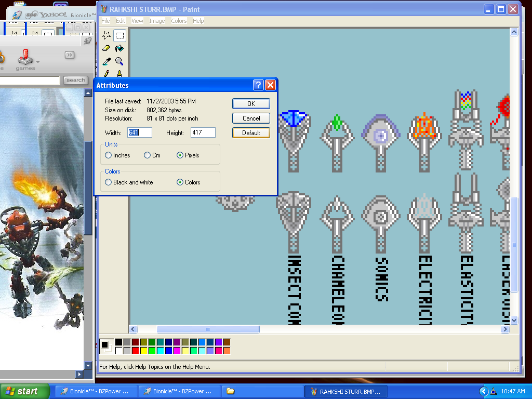
Task: Select the Pick Color eyedropper tool
Action: click(106, 61)
